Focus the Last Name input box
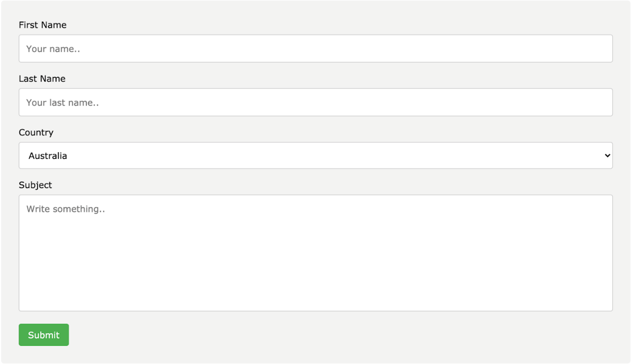The image size is (631, 364). tap(315, 102)
